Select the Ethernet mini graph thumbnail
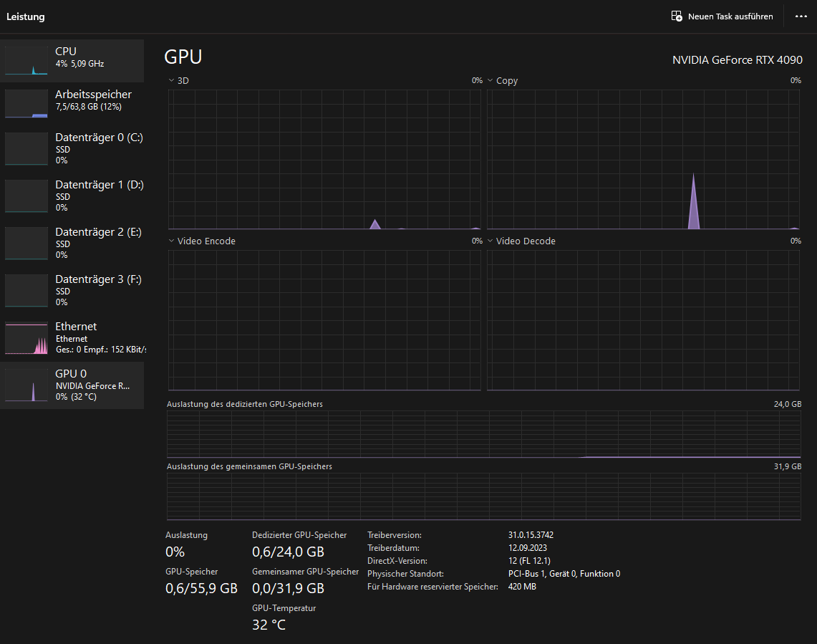 26,338
